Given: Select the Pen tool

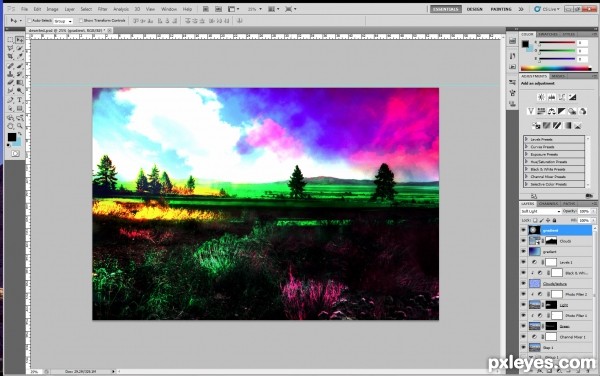Looking at the screenshot, I should [10, 100].
